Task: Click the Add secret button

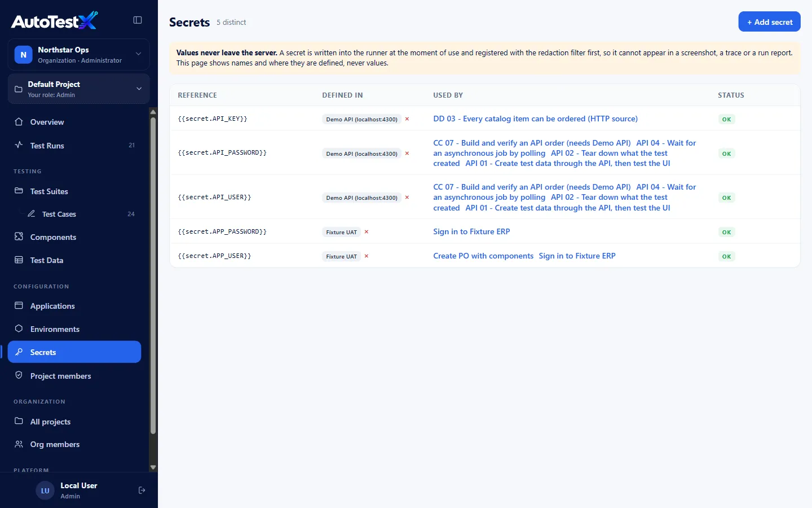Action: click(x=769, y=21)
